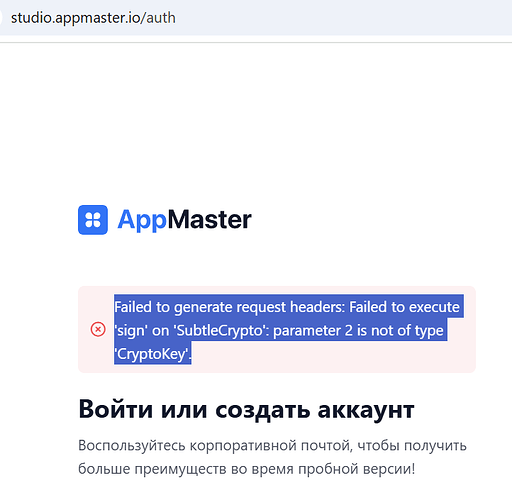The image size is (512, 500).
Task: Click the word 'sign' in the error alert
Action: (131, 331)
